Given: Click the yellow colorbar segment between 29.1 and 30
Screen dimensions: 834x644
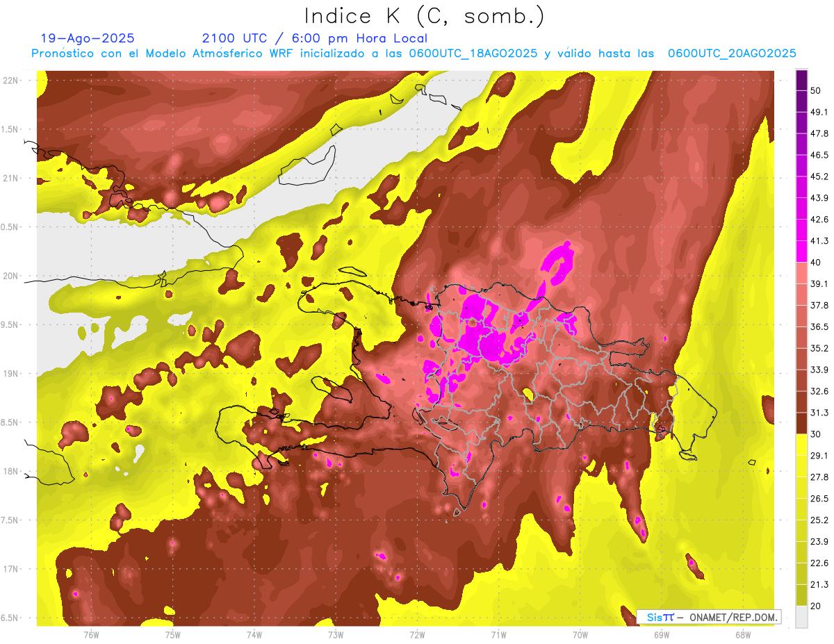Looking at the screenshot, I should (801, 445).
